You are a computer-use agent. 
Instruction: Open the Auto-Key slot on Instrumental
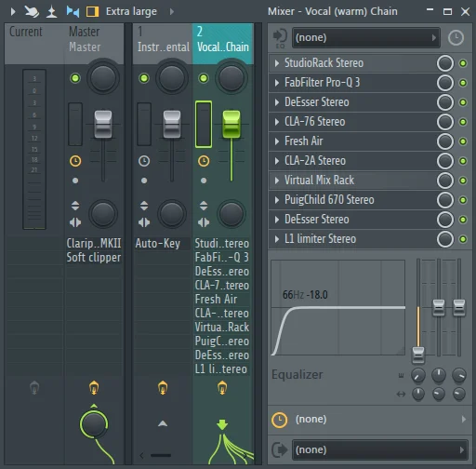(163, 243)
